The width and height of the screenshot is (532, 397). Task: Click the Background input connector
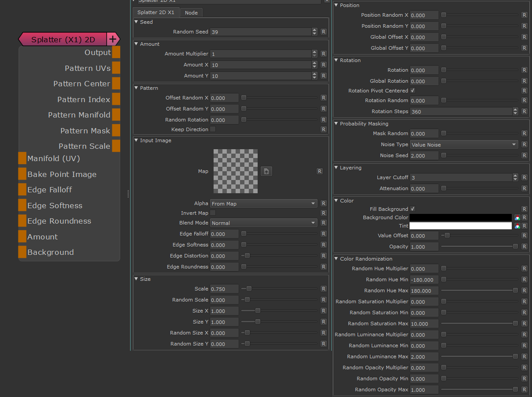click(x=22, y=252)
